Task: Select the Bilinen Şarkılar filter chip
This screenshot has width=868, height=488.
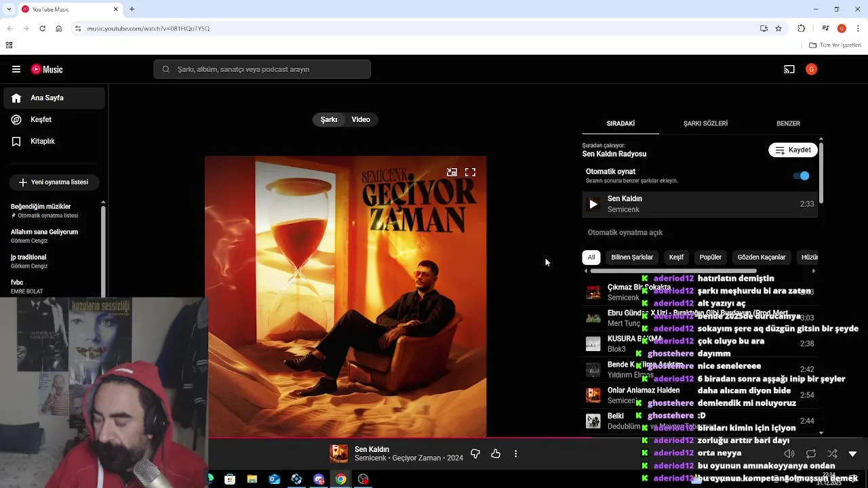Action: tap(632, 258)
